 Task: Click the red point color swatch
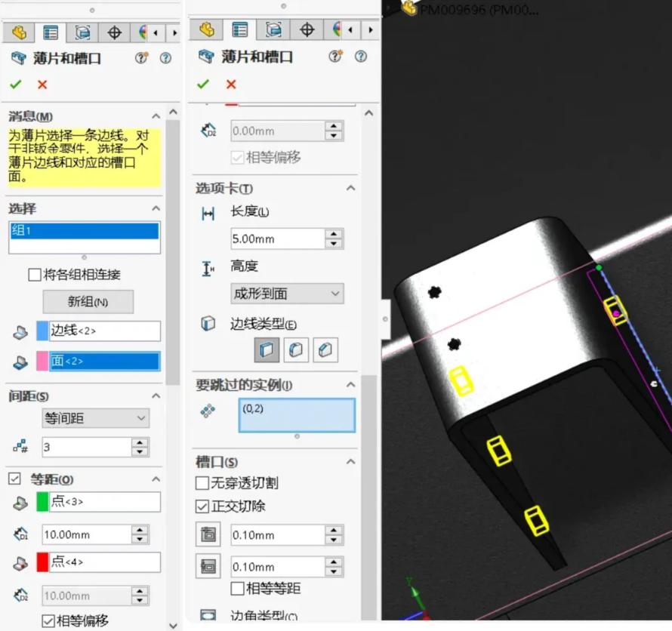pyautogui.click(x=42, y=562)
